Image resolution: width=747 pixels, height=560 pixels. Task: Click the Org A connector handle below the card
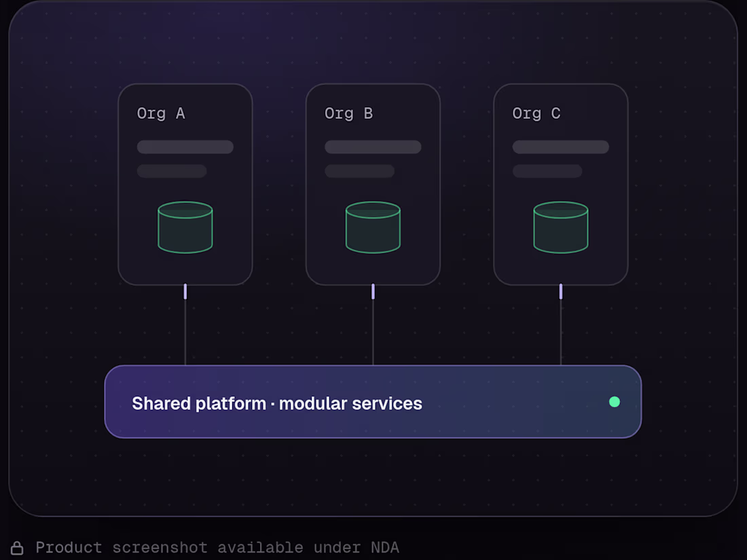pyautogui.click(x=185, y=291)
